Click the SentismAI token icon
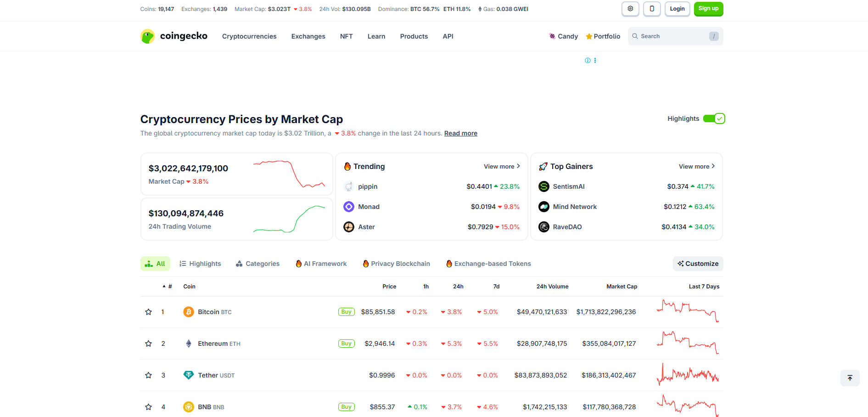The width and height of the screenshot is (868, 417). (544, 186)
